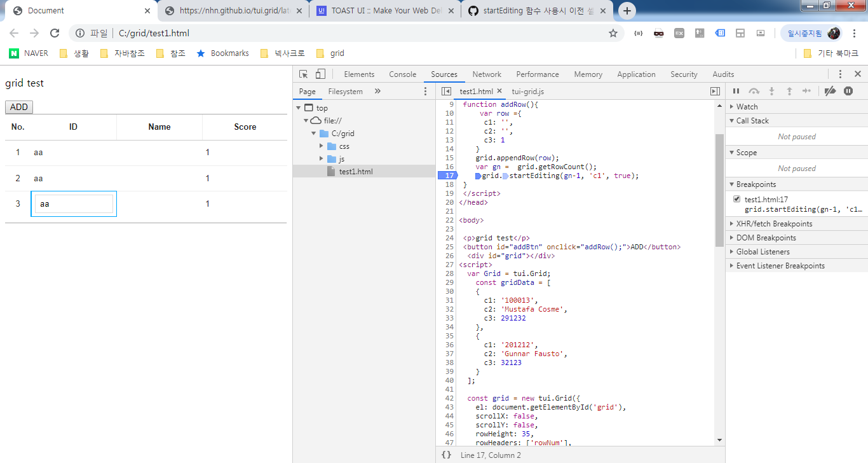Open the Filesystem tab in Sources
Viewport: 868px width, 463px height.
tap(345, 91)
